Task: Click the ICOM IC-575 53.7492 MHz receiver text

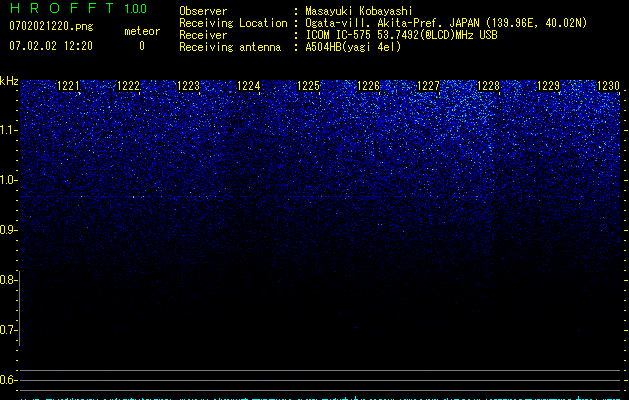Action: pyautogui.click(x=402, y=35)
